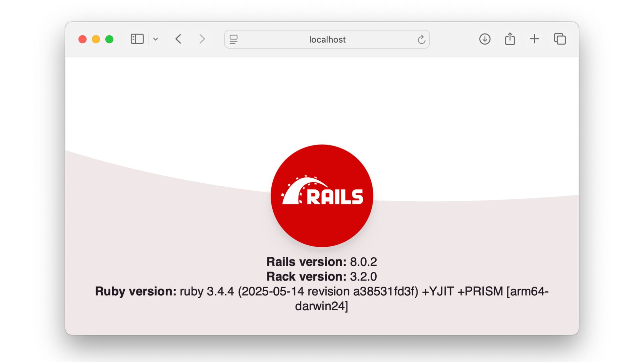Click the Ruby version text line
This screenshot has height=362, width=644.
[321, 291]
